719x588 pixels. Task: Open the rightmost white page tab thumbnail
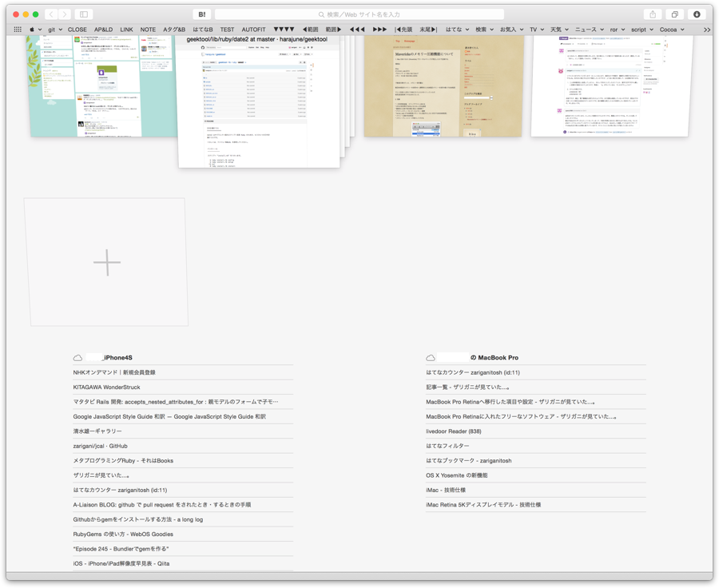coord(610,86)
